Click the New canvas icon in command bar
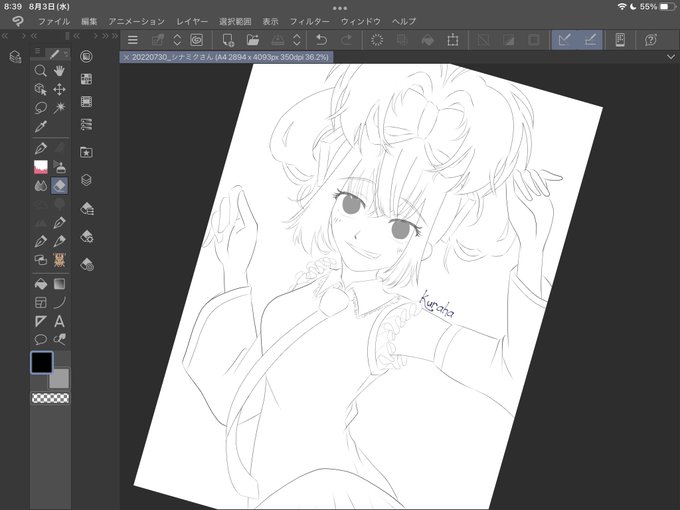Screen dimensions: 680x510 228,40
